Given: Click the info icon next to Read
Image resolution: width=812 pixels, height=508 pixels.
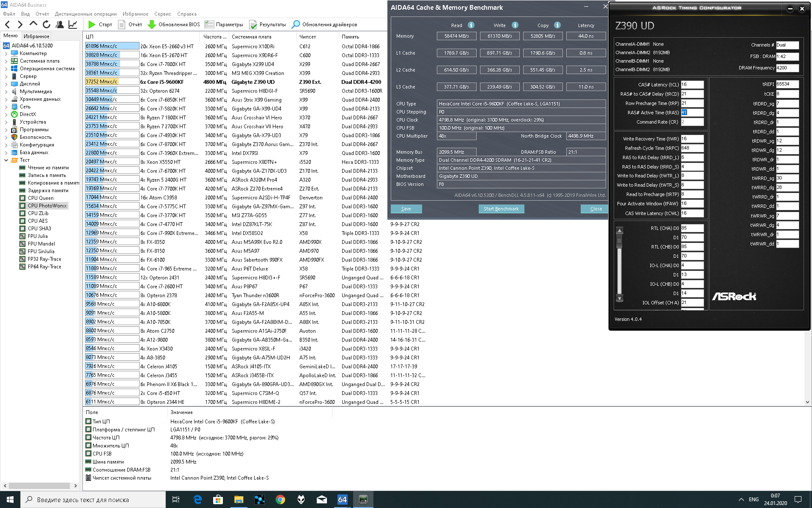Looking at the screenshot, I should [471, 25].
